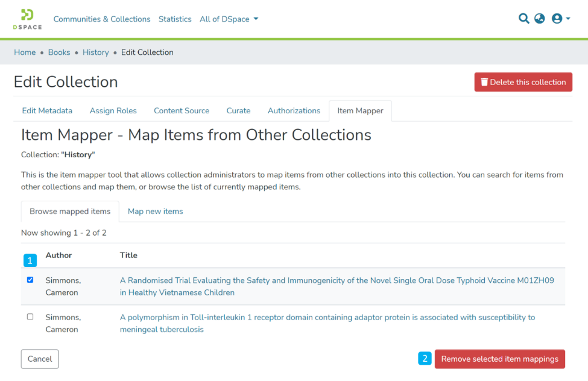Click the globe language icon
Viewport: 588px width, 381px height.
(540, 19)
